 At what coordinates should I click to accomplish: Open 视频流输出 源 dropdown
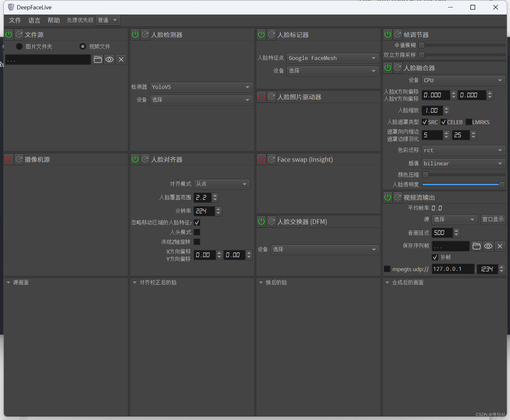pos(455,220)
